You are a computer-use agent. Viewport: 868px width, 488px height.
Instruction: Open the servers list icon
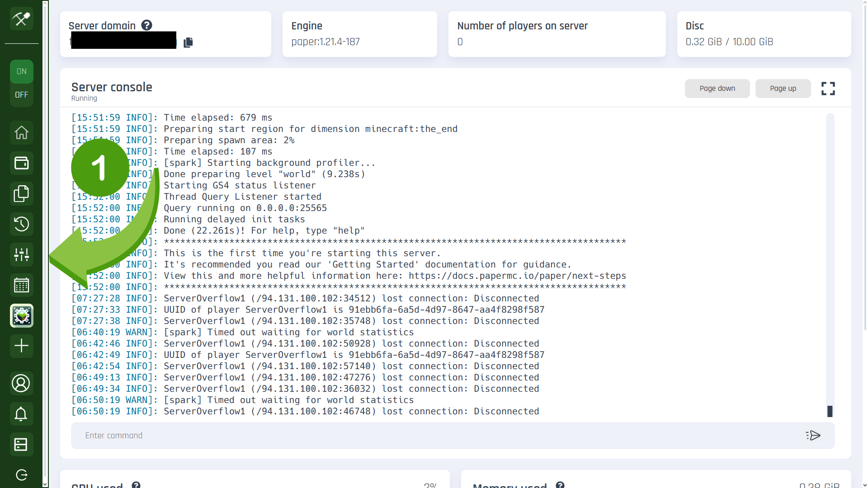[x=21, y=445]
